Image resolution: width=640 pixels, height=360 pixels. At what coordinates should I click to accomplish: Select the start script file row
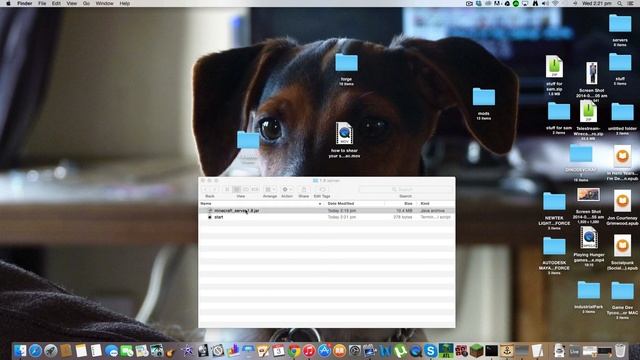pyautogui.click(x=327, y=217)
